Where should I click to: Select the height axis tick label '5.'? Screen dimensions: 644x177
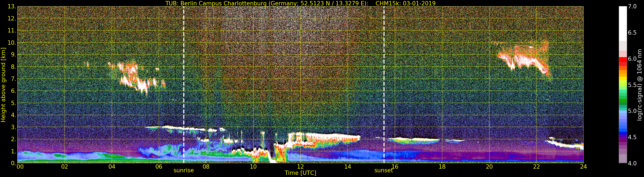tap(14, 103)
